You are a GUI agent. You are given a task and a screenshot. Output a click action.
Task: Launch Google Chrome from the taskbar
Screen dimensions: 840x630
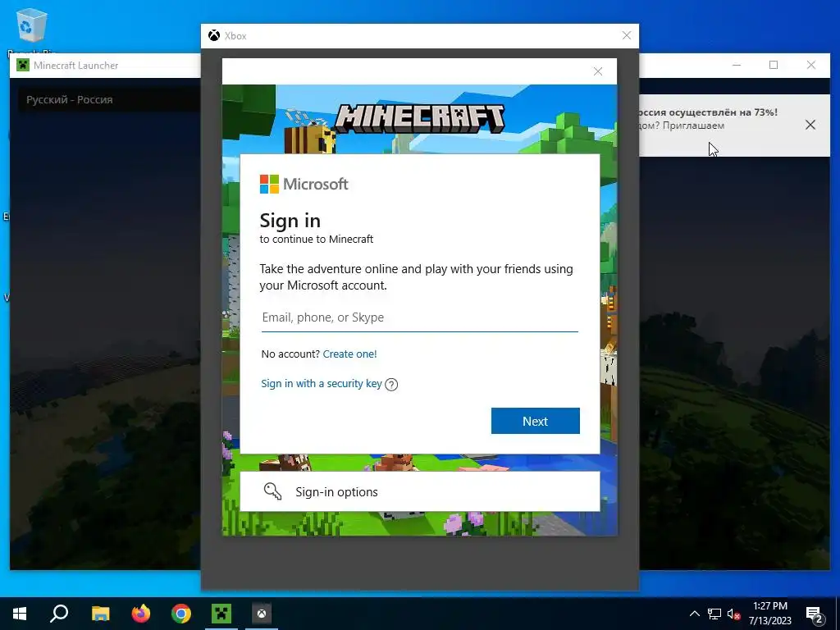(181, 614)
